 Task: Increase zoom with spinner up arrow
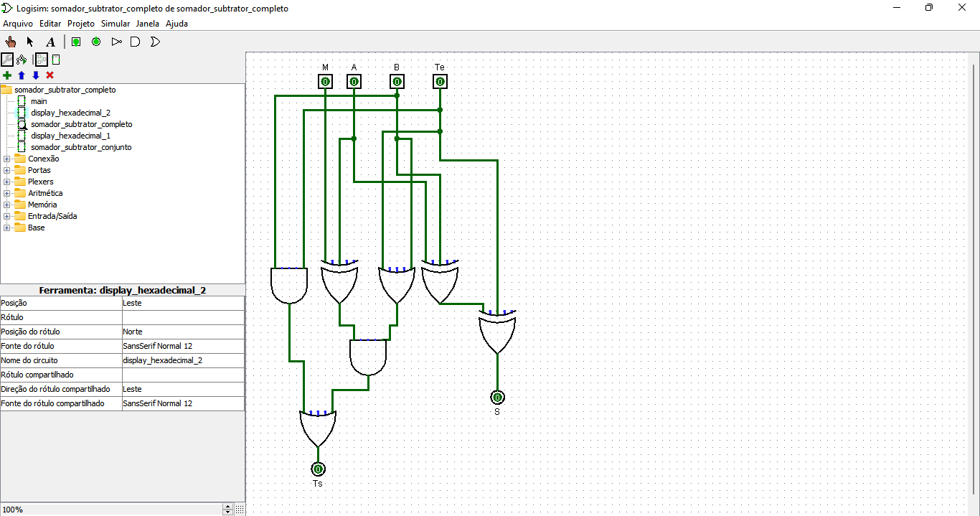pyautogui.click(x=228, y=507)
